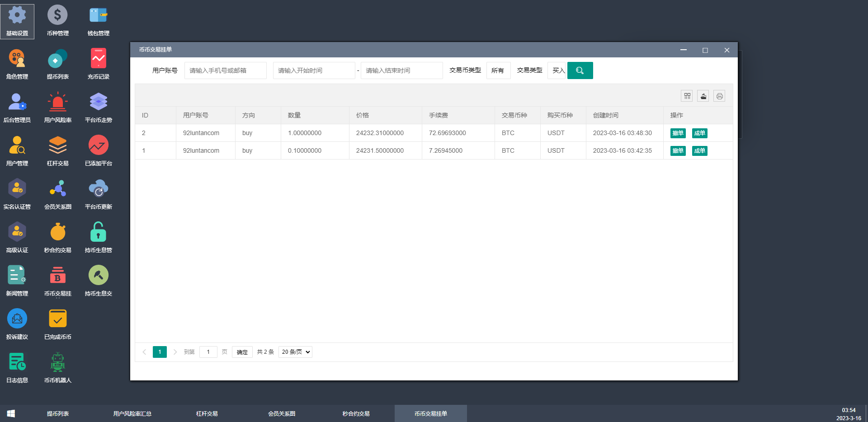Expand the 交易币类型 dropdown
The height and width of the screenshot is (422, 868).
pos(498,70)
